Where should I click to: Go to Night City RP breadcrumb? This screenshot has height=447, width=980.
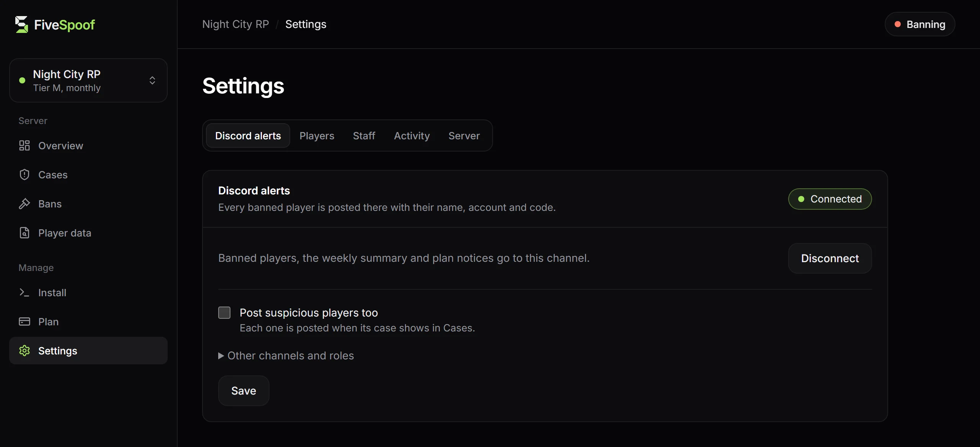pyautogui.click(x=235, y=24)
